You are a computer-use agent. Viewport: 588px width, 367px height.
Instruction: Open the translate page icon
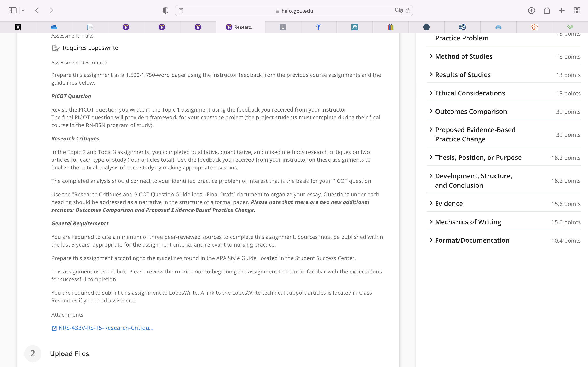coord(399,10)
